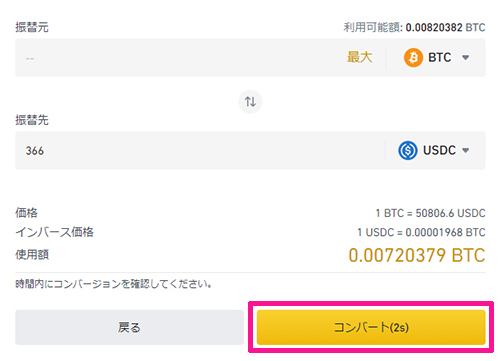The width and height of the screenshot is (500, 361).
Task: Select the BTC currency label text
Action: [x=440, y=58]
